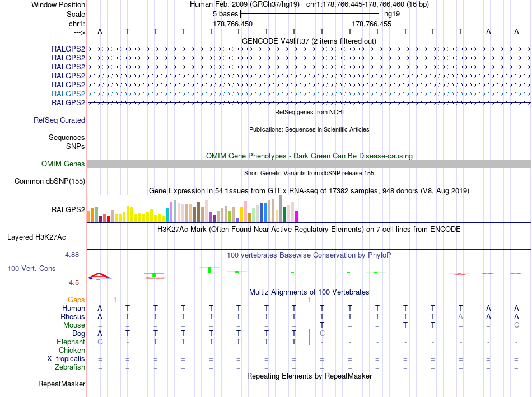Screen dimensions: 532x397
Task: Click the Zebrafish alignment row label
Action: pyautogui.click(x=70, y=367)
